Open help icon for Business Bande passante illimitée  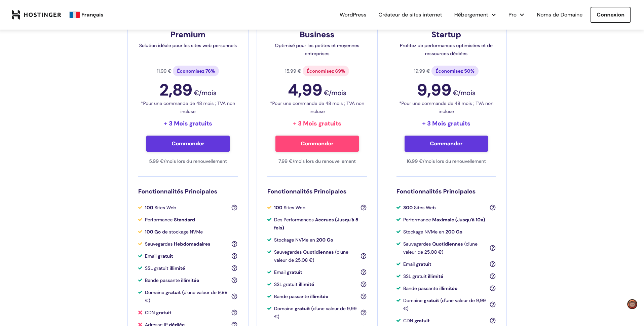point(364,296)
